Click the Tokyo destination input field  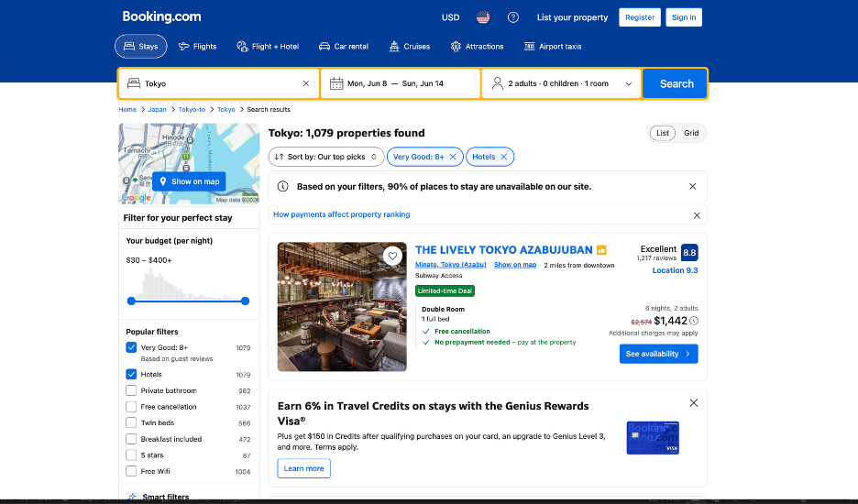[219, 83]
